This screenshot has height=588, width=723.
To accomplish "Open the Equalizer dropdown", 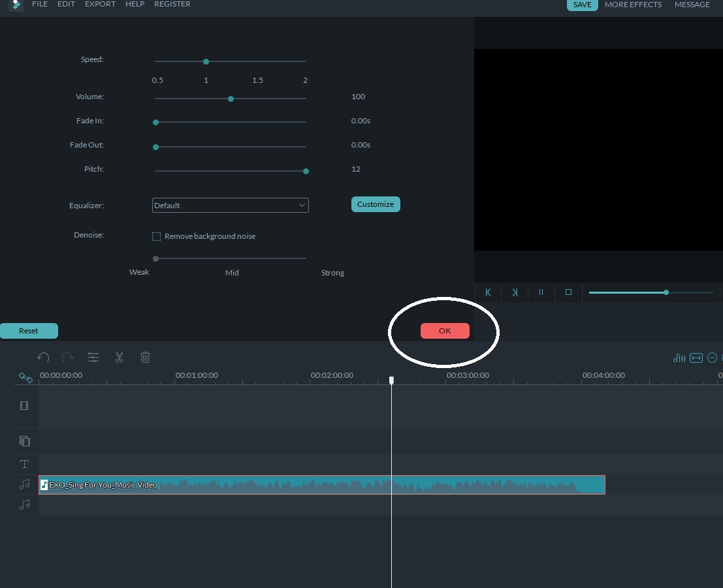I will (x=230, y=205).
